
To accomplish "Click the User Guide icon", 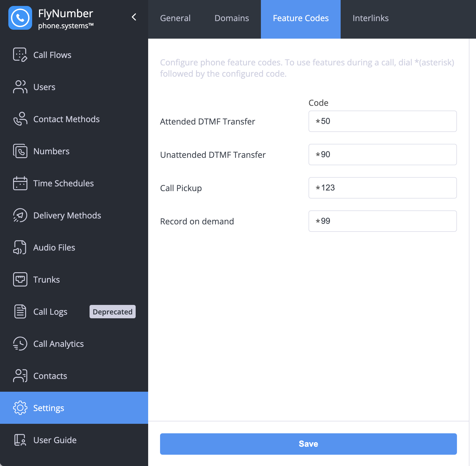I will click(x=20, y=440).
